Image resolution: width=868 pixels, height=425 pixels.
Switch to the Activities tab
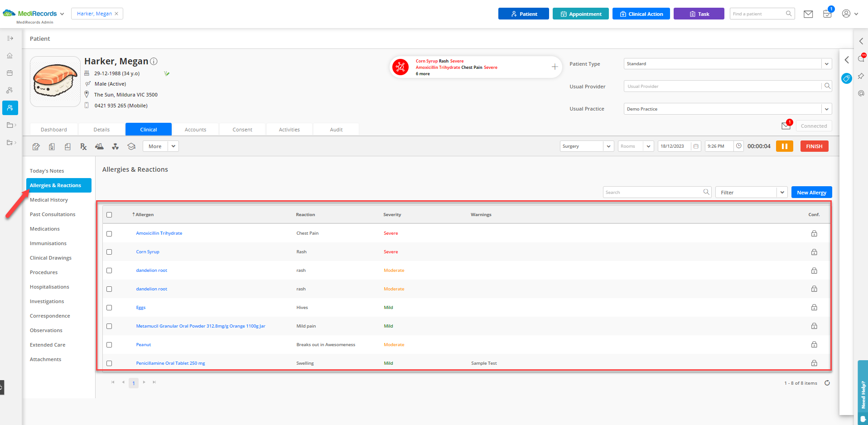(x=289, y=130)
